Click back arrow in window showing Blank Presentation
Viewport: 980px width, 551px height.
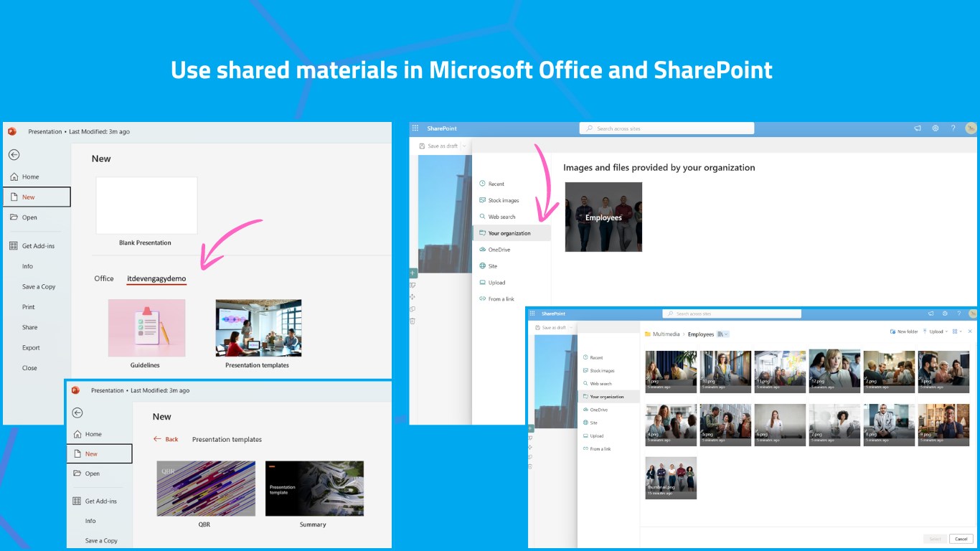(14, 154)
